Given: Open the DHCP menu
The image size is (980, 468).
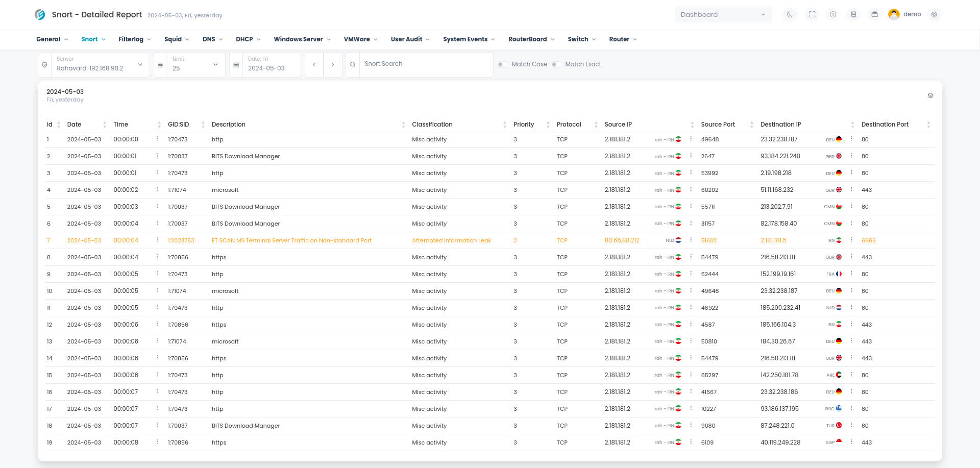Looking at the screenshot, I should [x=248, y=39].
